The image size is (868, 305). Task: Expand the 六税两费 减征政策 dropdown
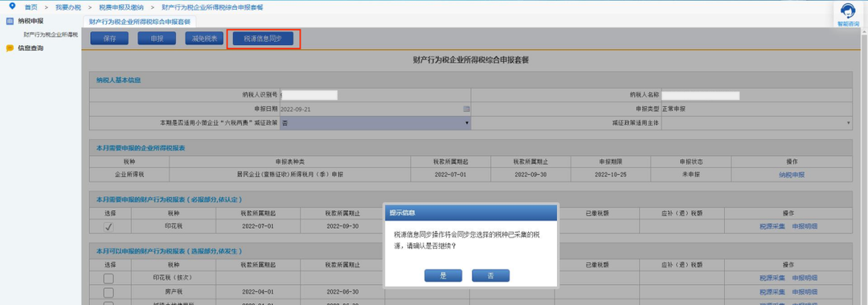point(375,122)
